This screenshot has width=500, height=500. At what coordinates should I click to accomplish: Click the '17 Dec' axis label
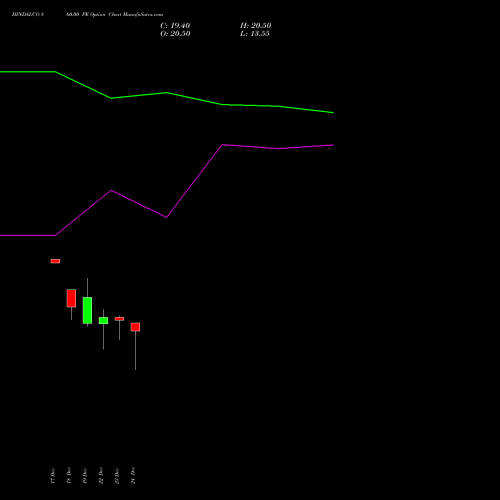[x=53, y=476]
